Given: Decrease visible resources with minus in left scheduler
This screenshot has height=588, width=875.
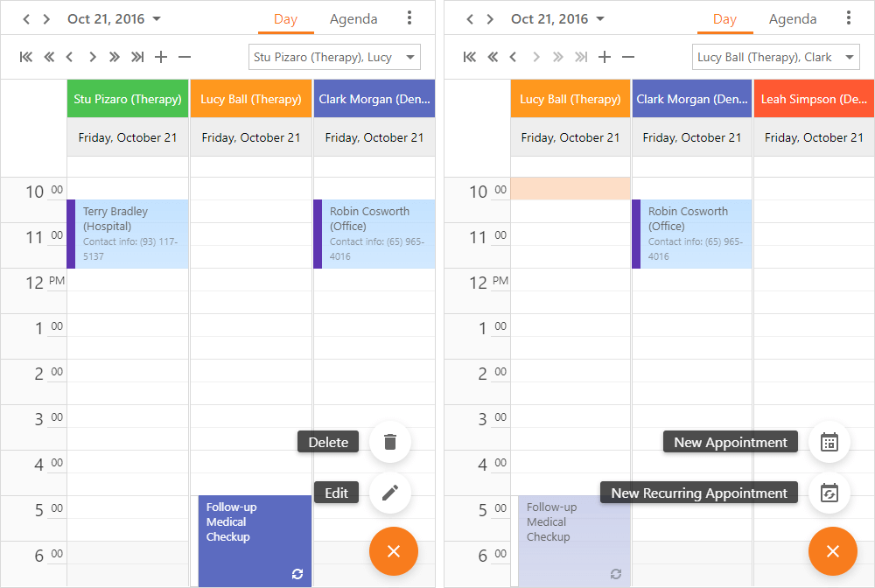Looking at the screenshot, I should tap(185, 57).
